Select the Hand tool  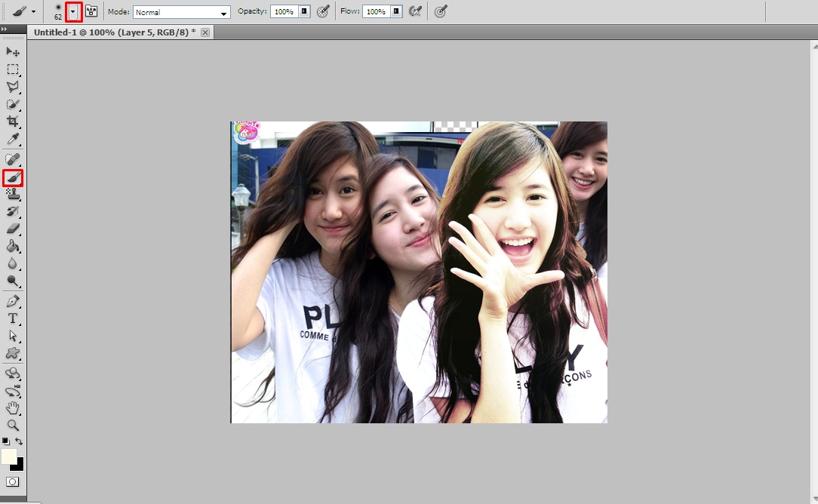(13, 408)
